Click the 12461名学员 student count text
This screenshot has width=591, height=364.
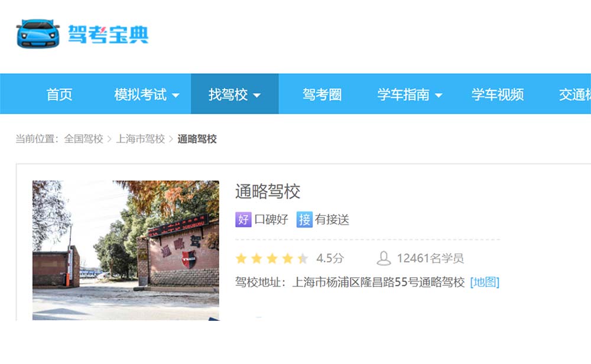pos(430,258)
